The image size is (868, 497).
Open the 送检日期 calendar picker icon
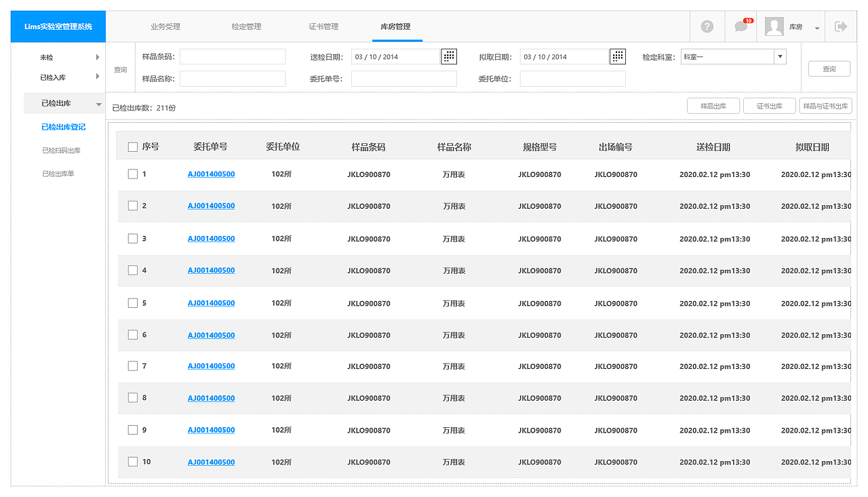[x=449, y=57]
